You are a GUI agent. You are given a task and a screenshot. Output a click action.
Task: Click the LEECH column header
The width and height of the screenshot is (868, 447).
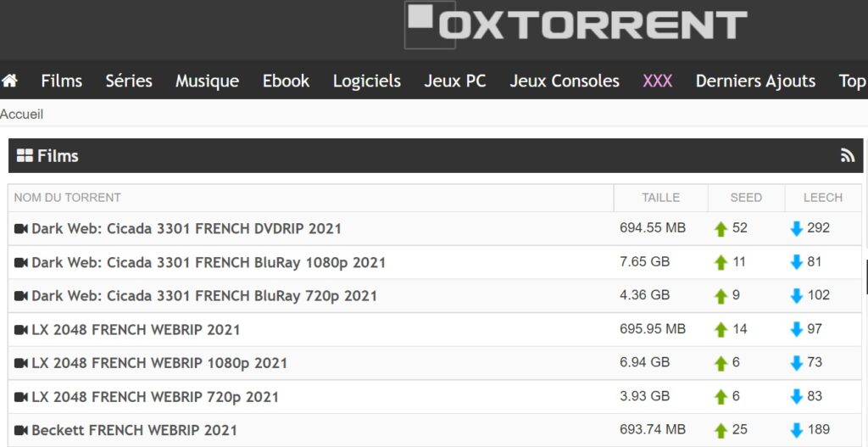pyautogui.click(x=823, y=198)
